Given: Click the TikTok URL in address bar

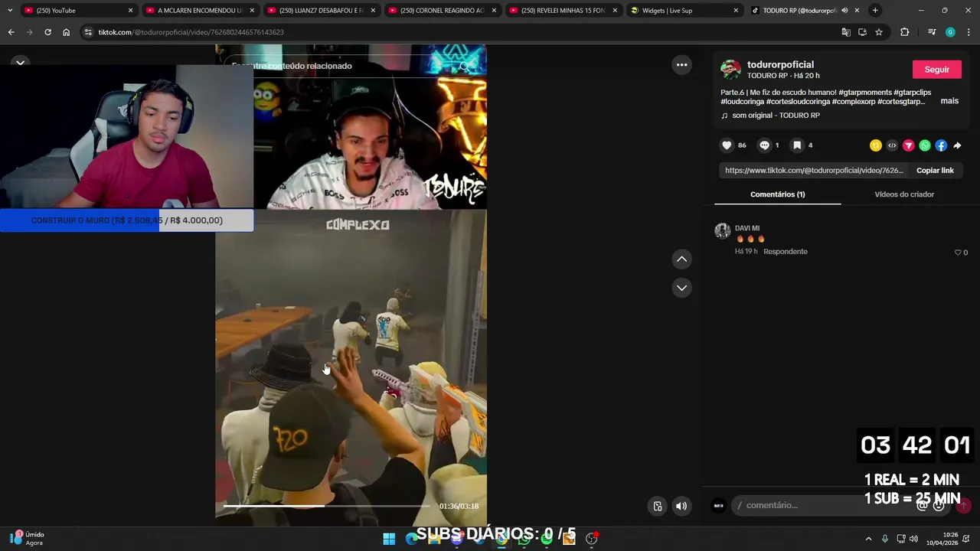Looking at the screenshot, I should tap(191, 32).
